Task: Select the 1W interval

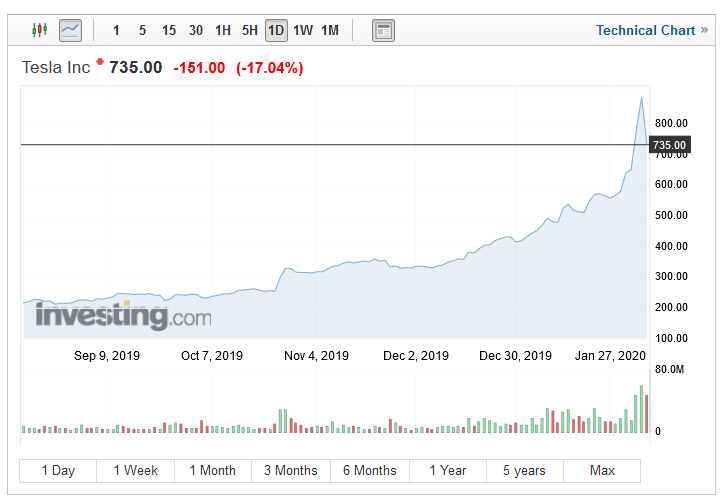Action: tap(303, 31)
